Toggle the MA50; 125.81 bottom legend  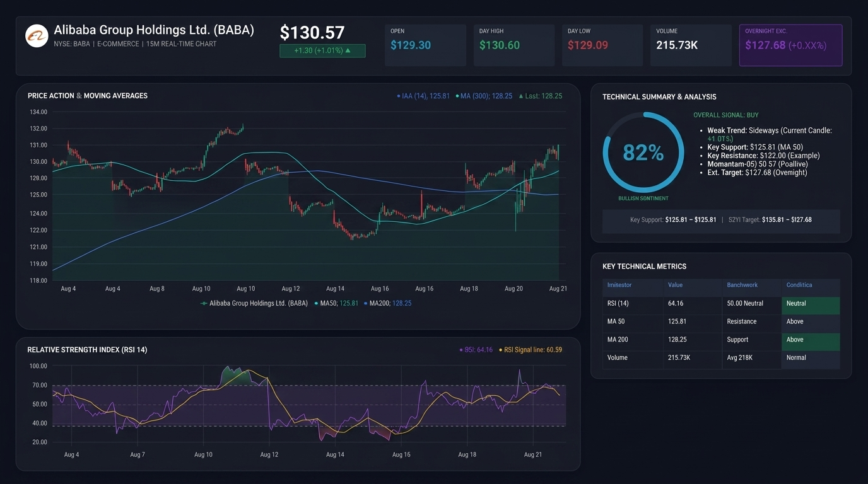(x=336, y=303)
